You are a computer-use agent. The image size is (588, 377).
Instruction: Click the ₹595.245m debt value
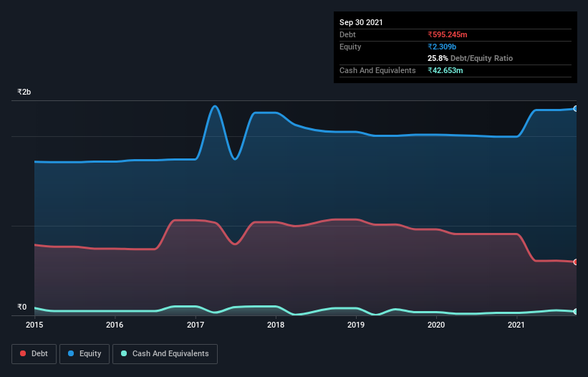point(448,34)
